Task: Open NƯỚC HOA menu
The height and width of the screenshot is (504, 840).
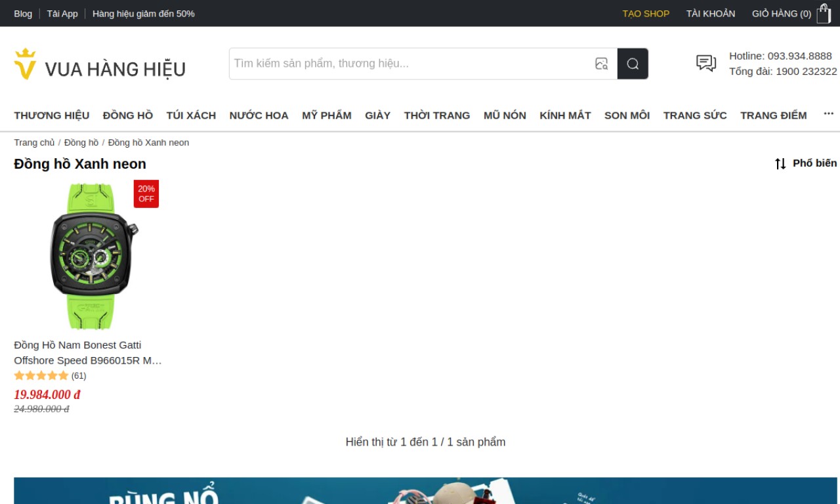Action: 259,115
